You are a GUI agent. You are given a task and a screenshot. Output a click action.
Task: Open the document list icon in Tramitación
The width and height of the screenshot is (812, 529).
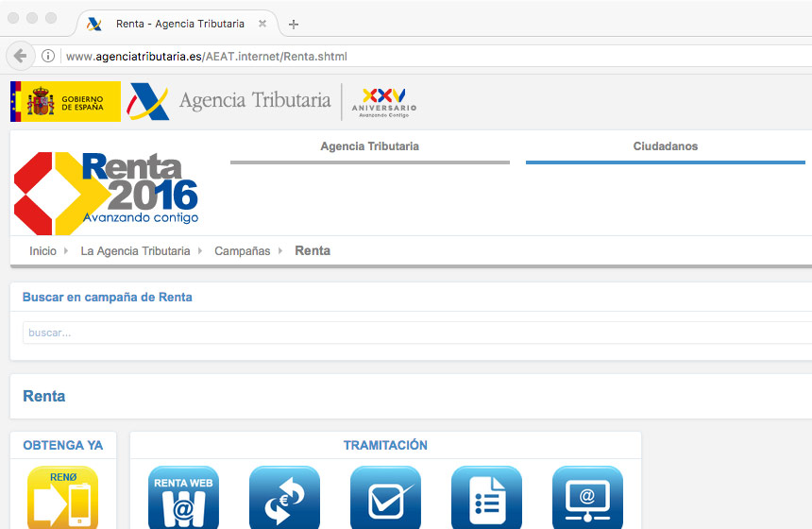point(486,498)
